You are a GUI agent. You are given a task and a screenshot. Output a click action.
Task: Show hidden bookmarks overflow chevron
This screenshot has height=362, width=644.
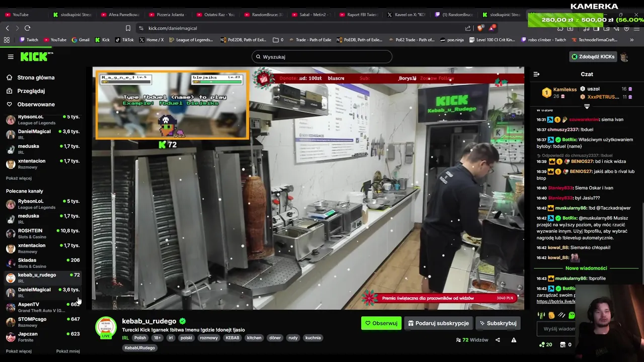coord(631,40)
